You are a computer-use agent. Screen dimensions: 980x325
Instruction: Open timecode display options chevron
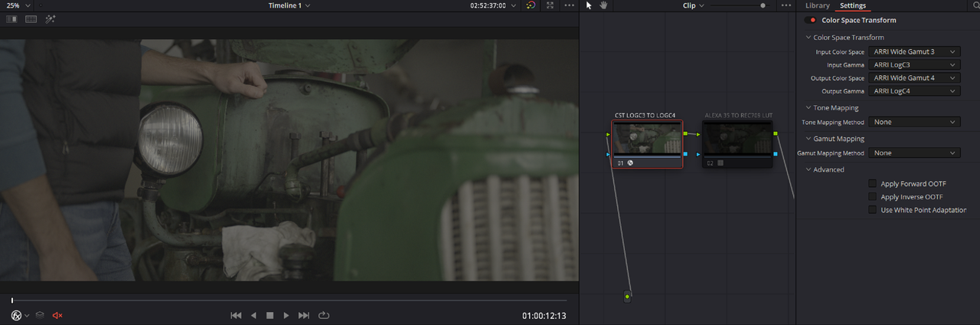click(514, 5)
